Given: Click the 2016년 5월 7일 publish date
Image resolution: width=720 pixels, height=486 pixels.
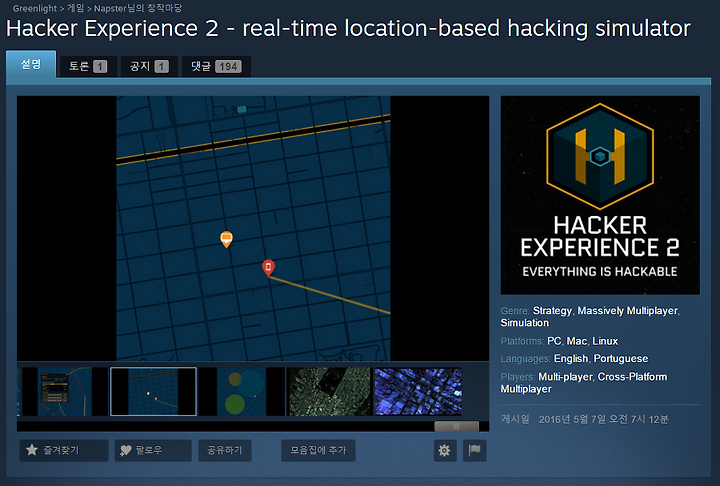Looking at the screenshot, I should [603, 419].
